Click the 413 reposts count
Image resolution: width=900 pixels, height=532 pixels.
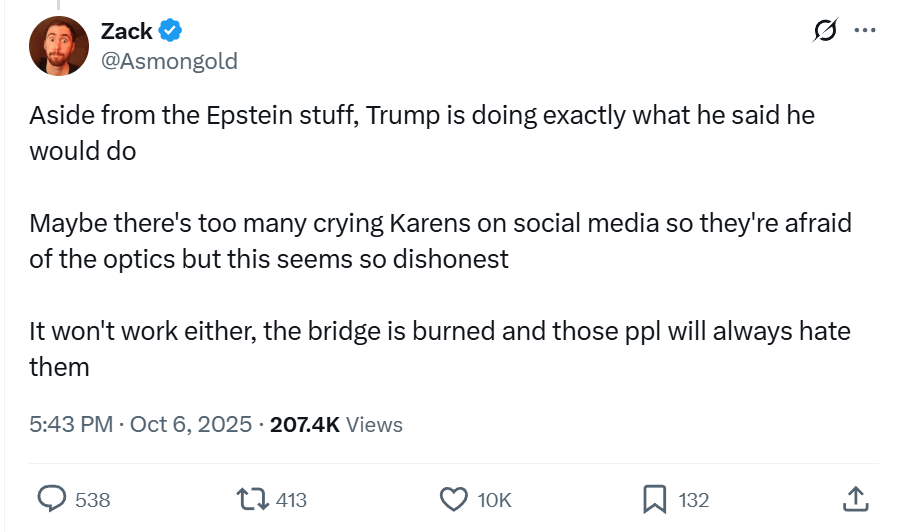coord(291,500)
